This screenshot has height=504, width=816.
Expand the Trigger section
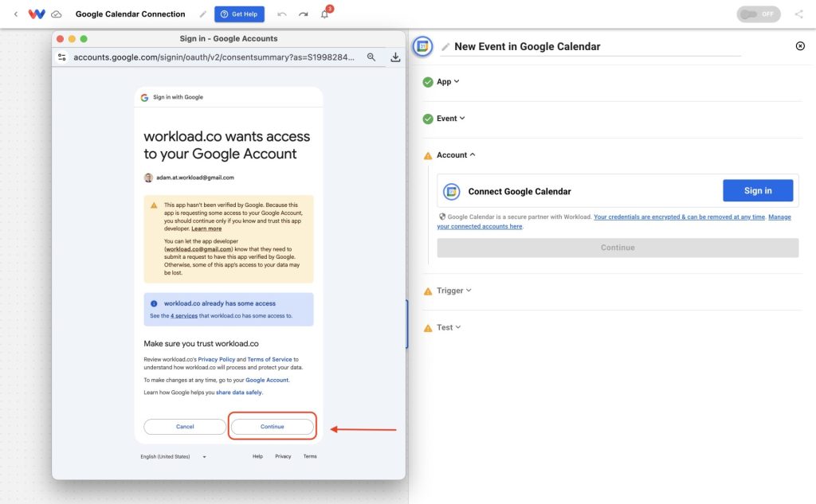click(453, 291)
